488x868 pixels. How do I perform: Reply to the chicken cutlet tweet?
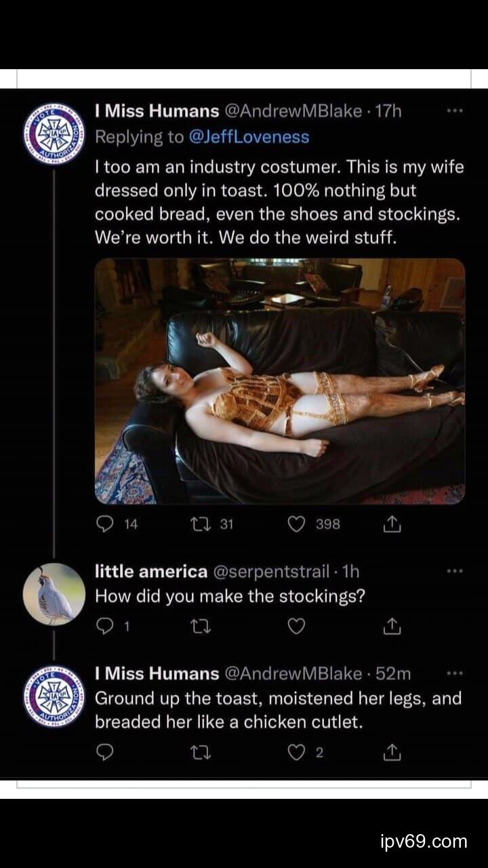click(106, 753)
